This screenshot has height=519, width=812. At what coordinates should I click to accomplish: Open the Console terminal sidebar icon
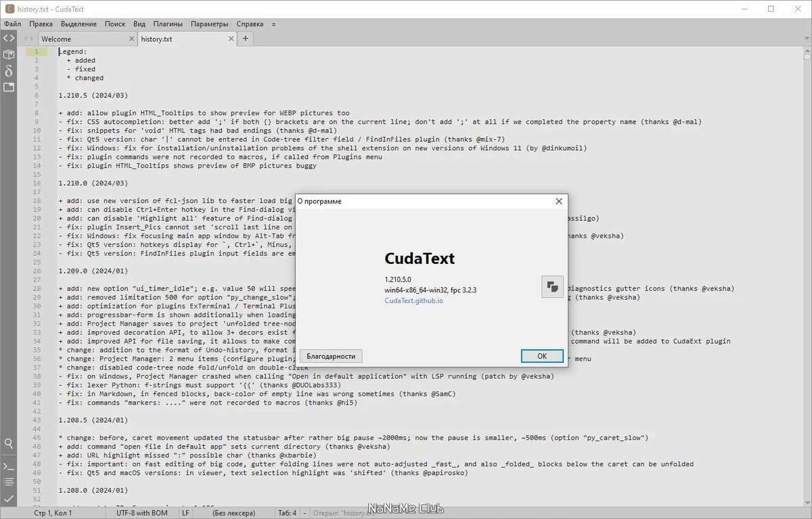[x=8, y=466]
